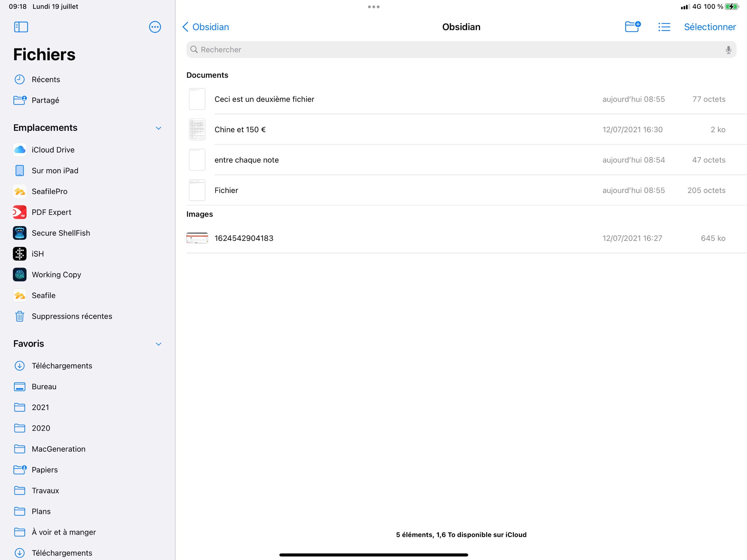Go back to parent Obsidian folder
This screenshot has height=560, width=747.
click(x=205, y=27)
